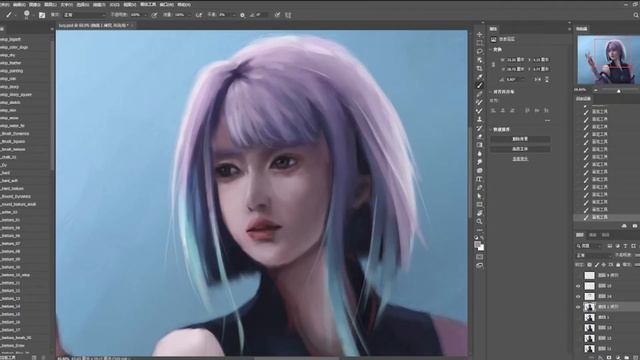This screenshot has height=360, width=640.
Task: Open the Edit Toolbar three-dots button
Action: point(480,229)
